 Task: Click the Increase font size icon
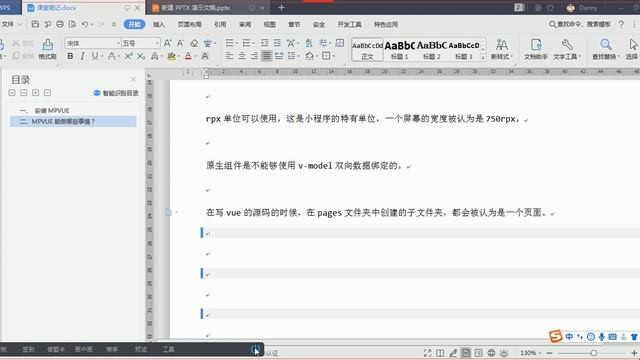click(x=167, y=43)
